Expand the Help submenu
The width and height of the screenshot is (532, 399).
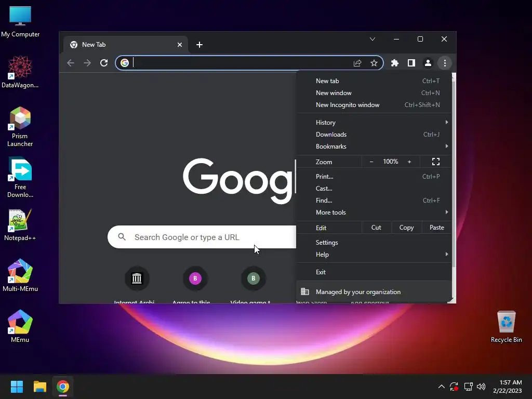click(374, 255)
